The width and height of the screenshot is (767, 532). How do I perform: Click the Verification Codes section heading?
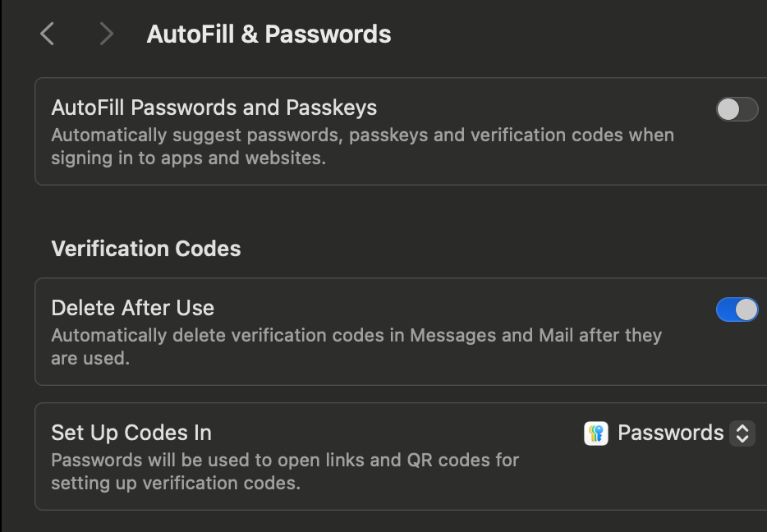point(146,249)
